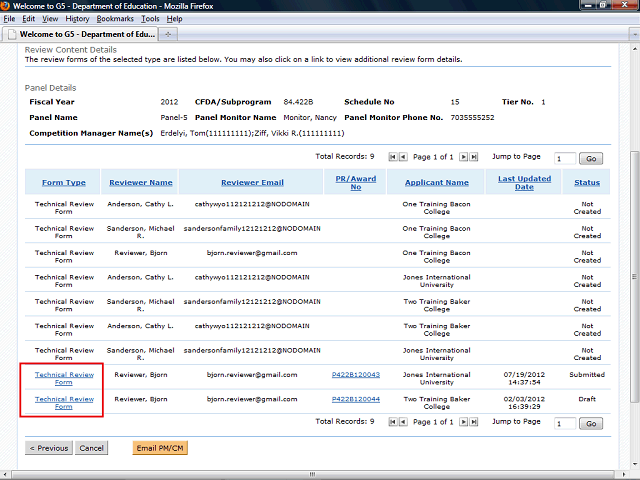Image resolution: width=640 pixels, height=480 pixels.
Task: Click bottom last page arrow icon
Action: click(473, 422)
